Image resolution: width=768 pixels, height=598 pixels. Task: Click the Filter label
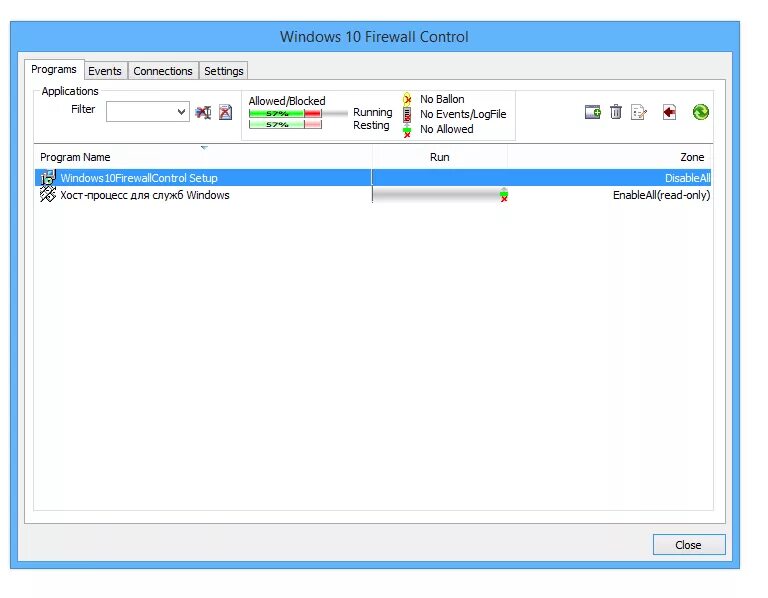tap(83, 109)
